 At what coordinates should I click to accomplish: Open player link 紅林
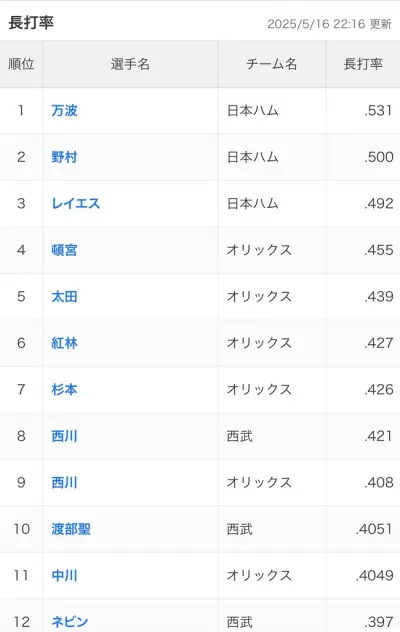coord(64,343)
